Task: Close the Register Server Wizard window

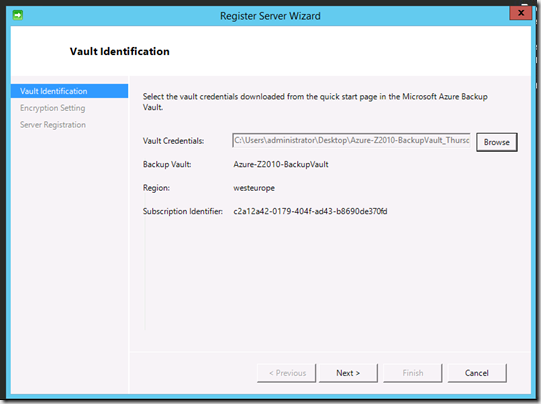Action: click(x=521, y=13)
